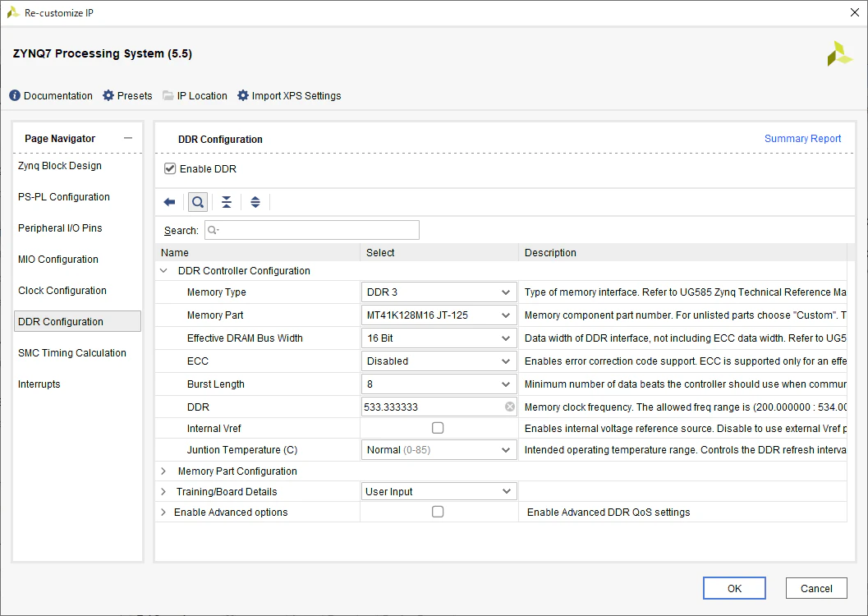Image resolution: width=868 pixels, height=616 pixels.
Task: Go to Clock Configuration page
Action: tap(62, 291)
